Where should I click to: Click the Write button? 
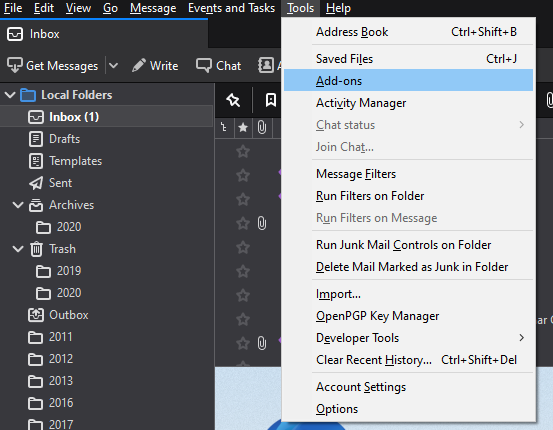click(x=155, y=66)
